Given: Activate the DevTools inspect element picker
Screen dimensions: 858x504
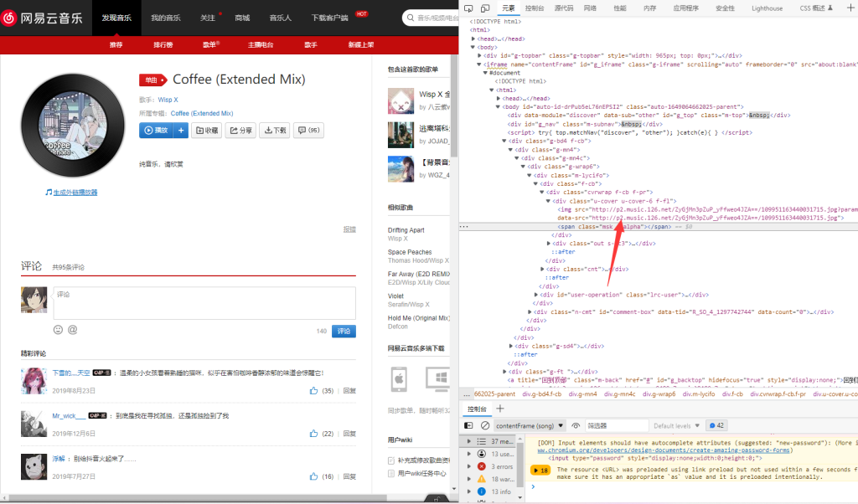Looking at the screenshot, I should click(x=468, y=8).
